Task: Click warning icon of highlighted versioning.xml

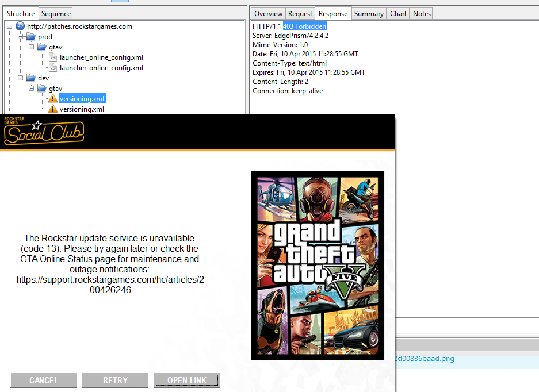Action: 52,99
